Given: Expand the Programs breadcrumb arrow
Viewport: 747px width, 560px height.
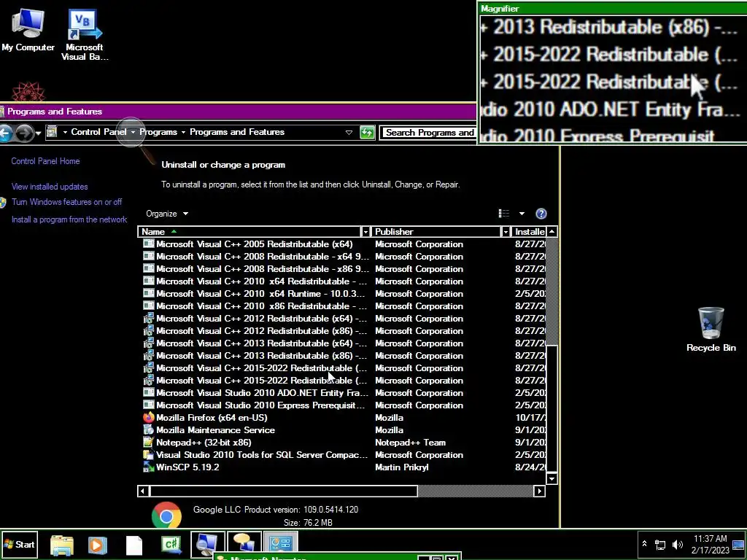Looking at the screenshot, I should (x=183, y=132).
